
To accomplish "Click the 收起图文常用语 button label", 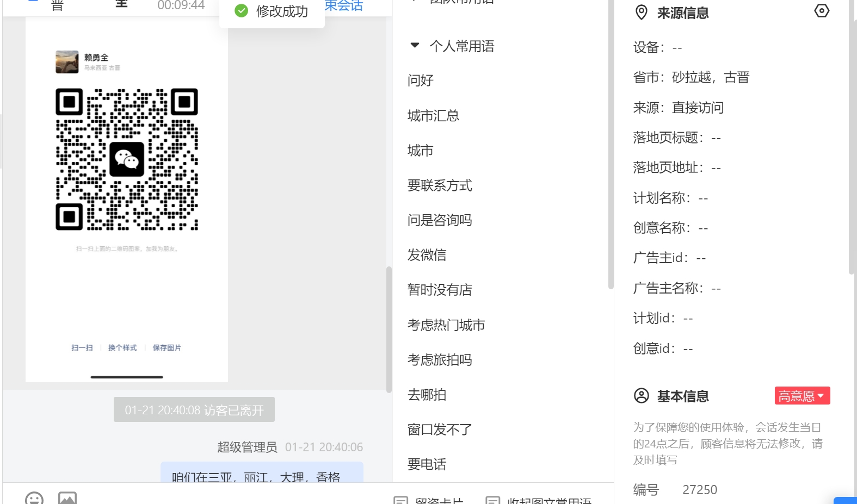I will 549,500.
